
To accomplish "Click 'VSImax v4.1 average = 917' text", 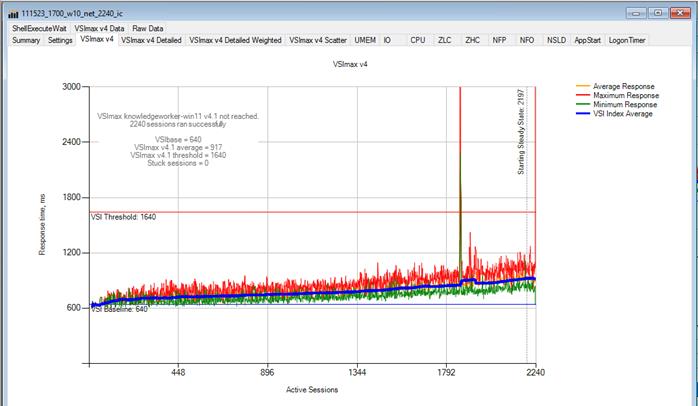I will (178, 147).
